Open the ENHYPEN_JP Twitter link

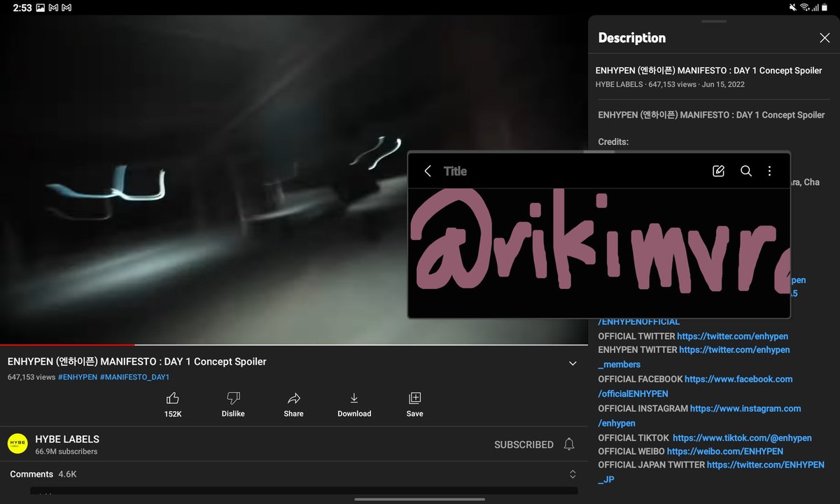click(x=766, y=465)
